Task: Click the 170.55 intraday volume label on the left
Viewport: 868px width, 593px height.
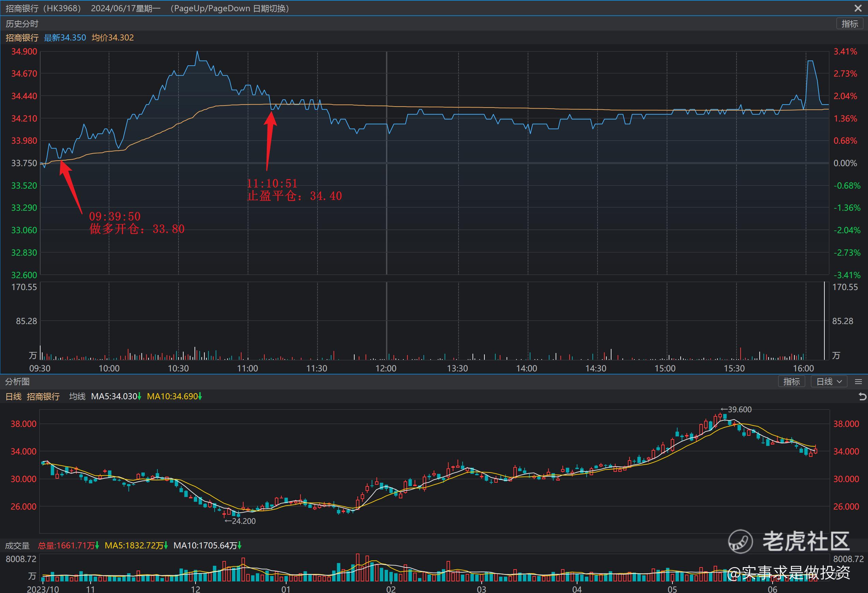Action: tap(24, 287)
